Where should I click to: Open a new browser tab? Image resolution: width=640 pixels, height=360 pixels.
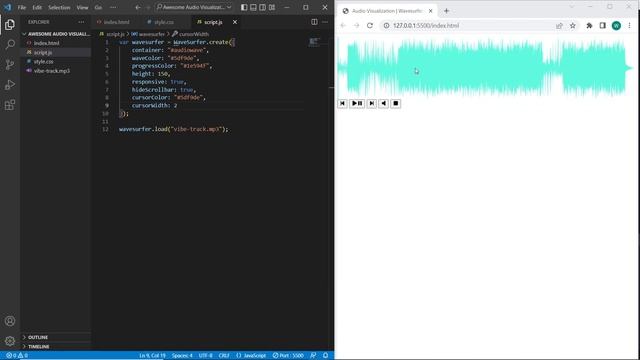(x=447, y=11)
